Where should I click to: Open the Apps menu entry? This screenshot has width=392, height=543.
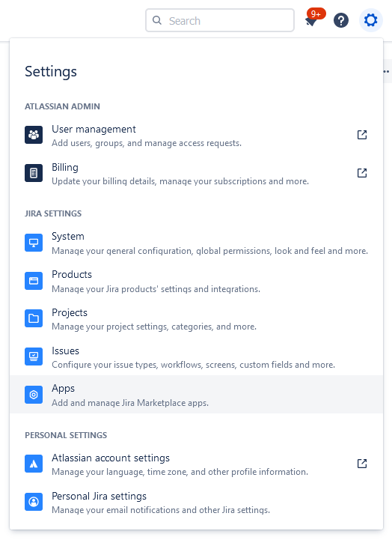click(196, 395)
